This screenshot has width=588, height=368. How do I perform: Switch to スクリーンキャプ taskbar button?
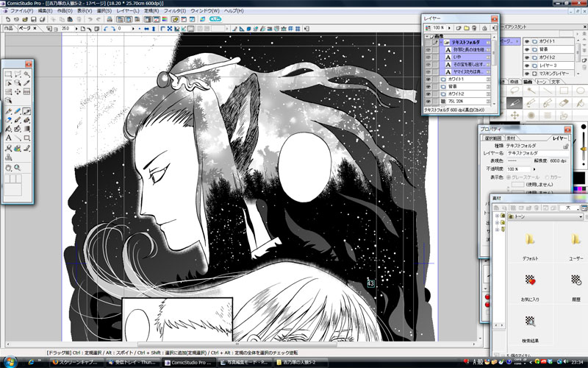77,362
